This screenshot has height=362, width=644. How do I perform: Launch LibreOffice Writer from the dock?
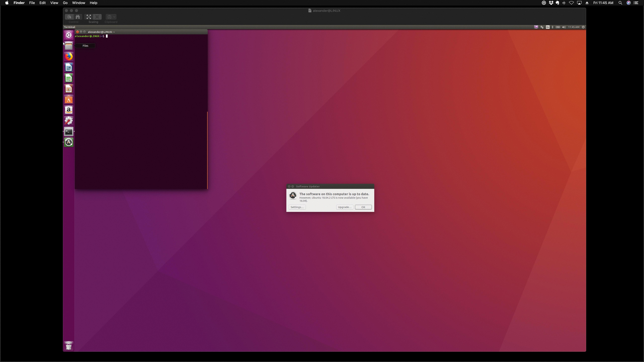click(x=69, y=67)
